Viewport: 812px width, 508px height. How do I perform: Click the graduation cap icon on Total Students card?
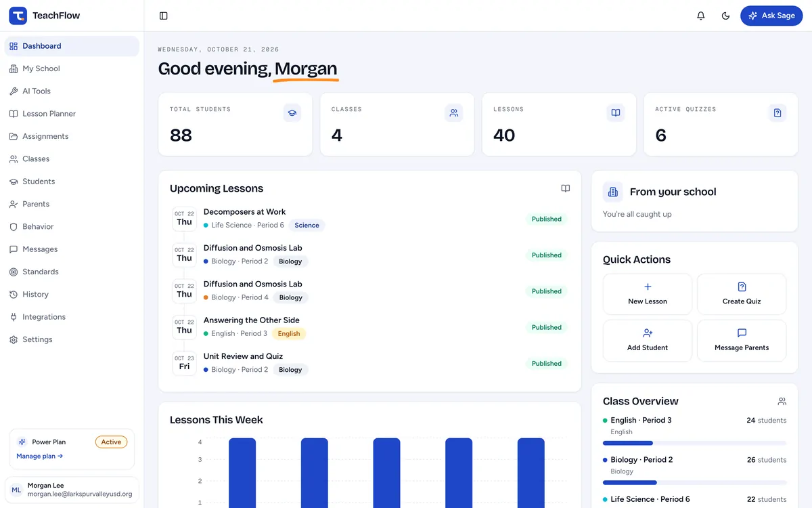pyautogui.click(x=292, y=113)
